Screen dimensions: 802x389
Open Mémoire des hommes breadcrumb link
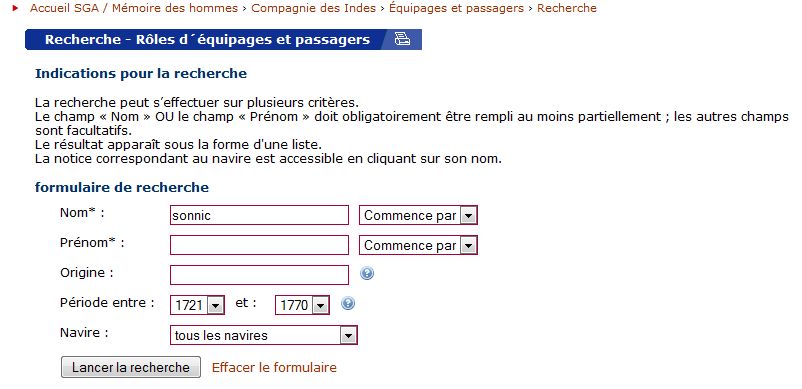click(x=175, y=8)
